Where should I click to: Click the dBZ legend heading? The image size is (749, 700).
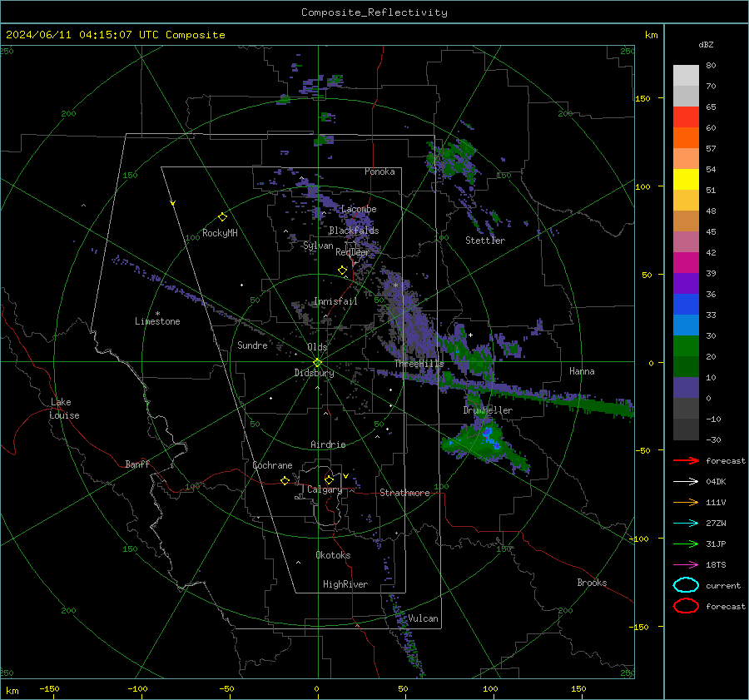coord(706,44)
